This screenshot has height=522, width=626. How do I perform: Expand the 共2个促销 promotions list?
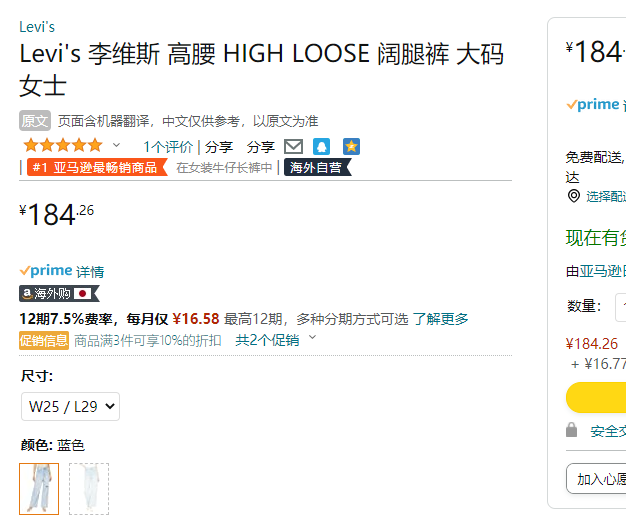tap(275, 340)
